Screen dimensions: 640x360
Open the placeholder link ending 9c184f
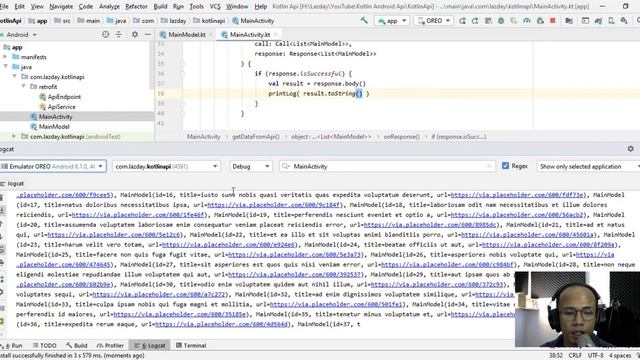click(274, 205)
